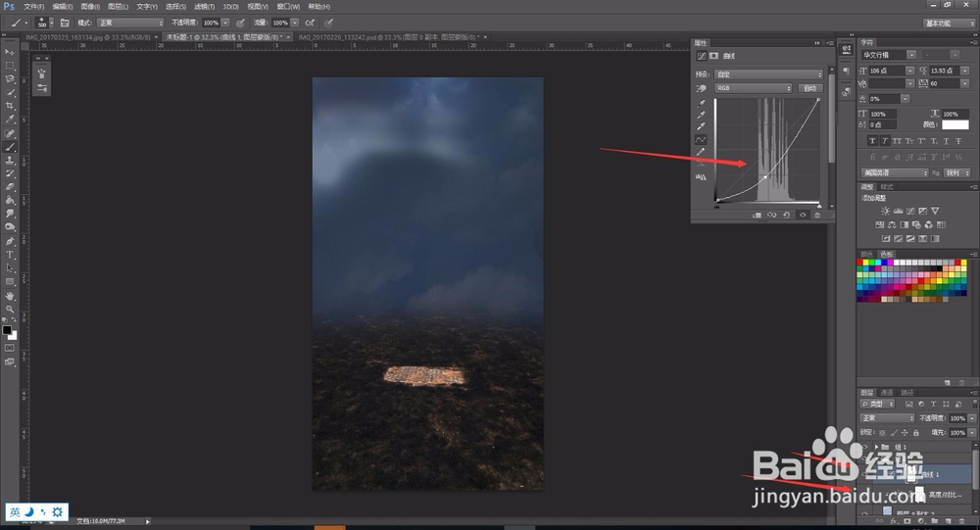980x530 pixels.
Task: Select the edit points curve mode icon
Action: (701, 139)
